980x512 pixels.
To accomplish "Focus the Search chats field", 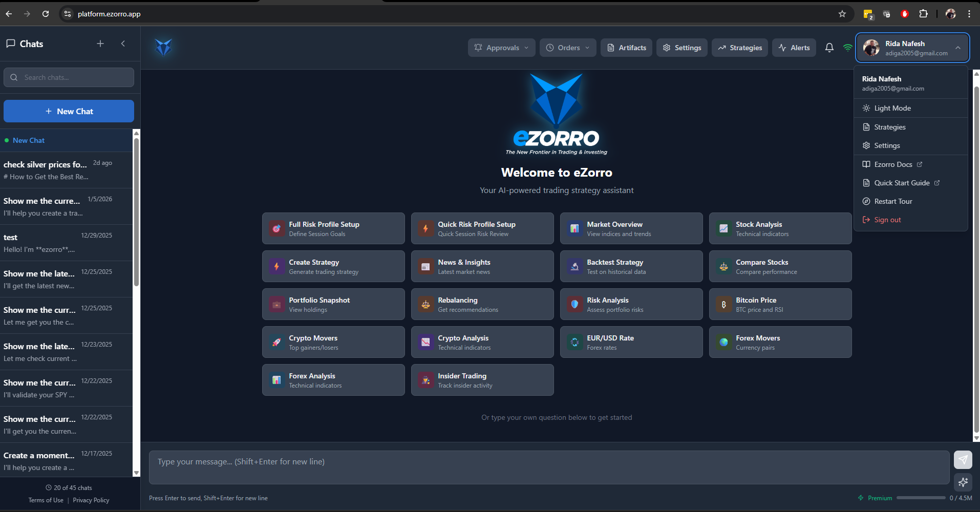I will (69, 77).
